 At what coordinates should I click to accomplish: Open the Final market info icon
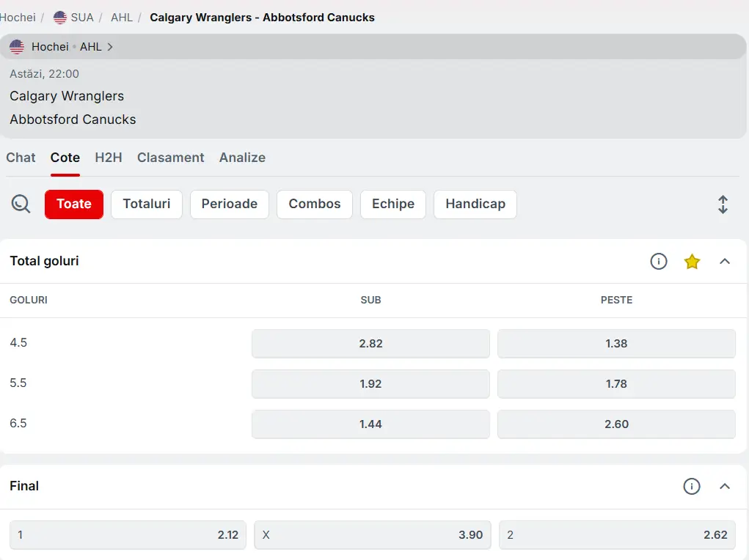691,486
